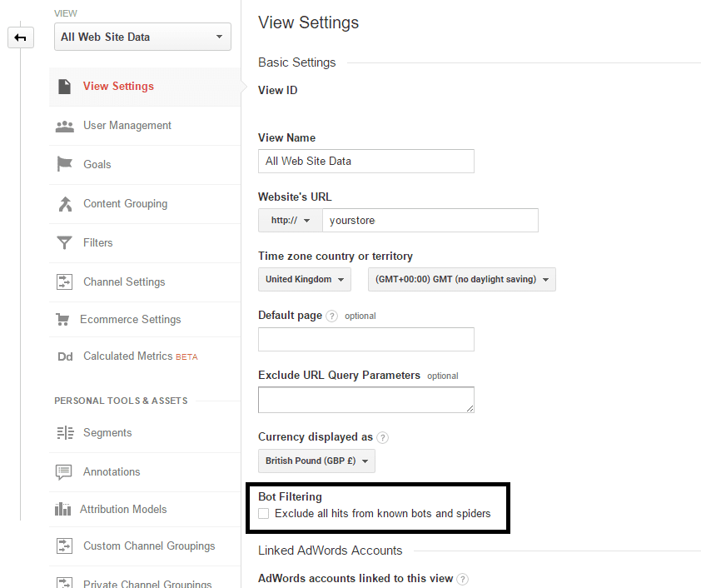Click the User Management people icon

[64, 127]
